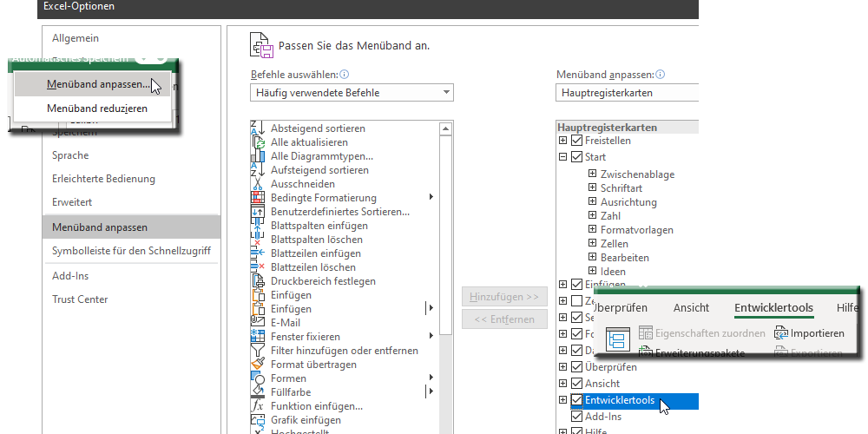Click Eigenschaften zuordnen in ribbon preview
The width and height of the screenshot is (868, 434).
click(702, 333)
